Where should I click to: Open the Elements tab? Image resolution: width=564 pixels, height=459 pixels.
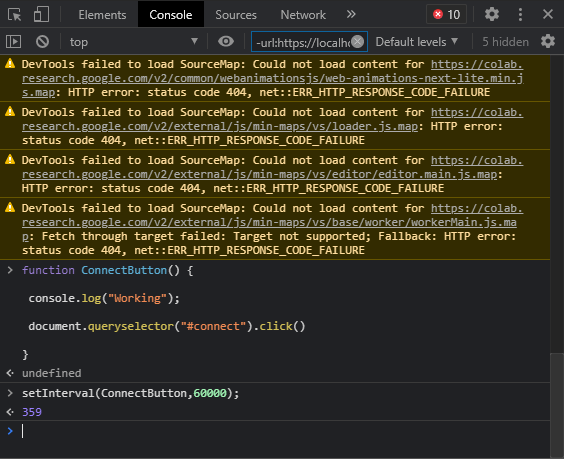pos(102,15)
